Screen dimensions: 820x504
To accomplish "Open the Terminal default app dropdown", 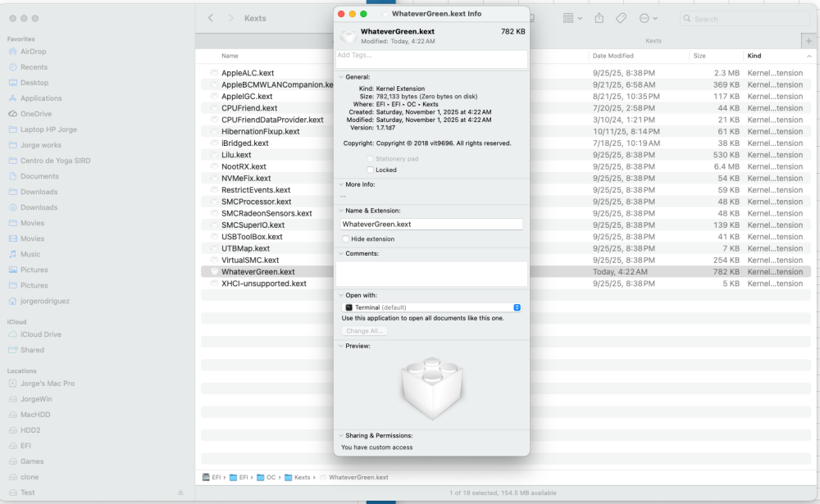I will click(431, 307).
